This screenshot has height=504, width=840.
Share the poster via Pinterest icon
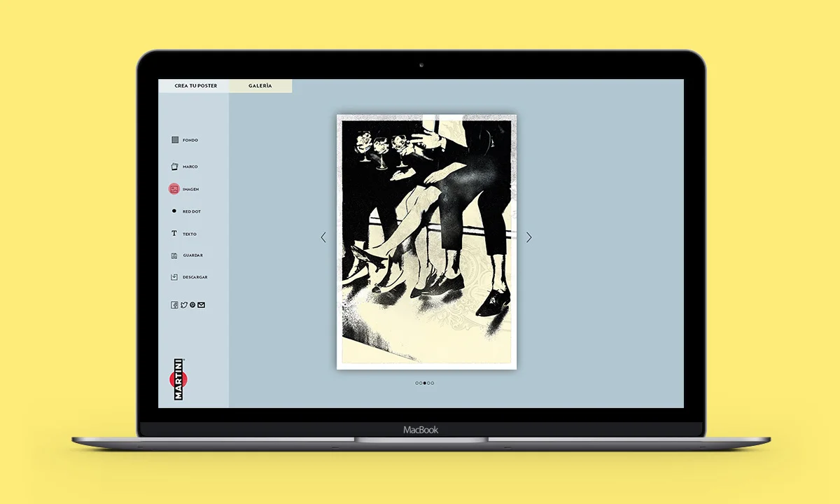(192, 305)
